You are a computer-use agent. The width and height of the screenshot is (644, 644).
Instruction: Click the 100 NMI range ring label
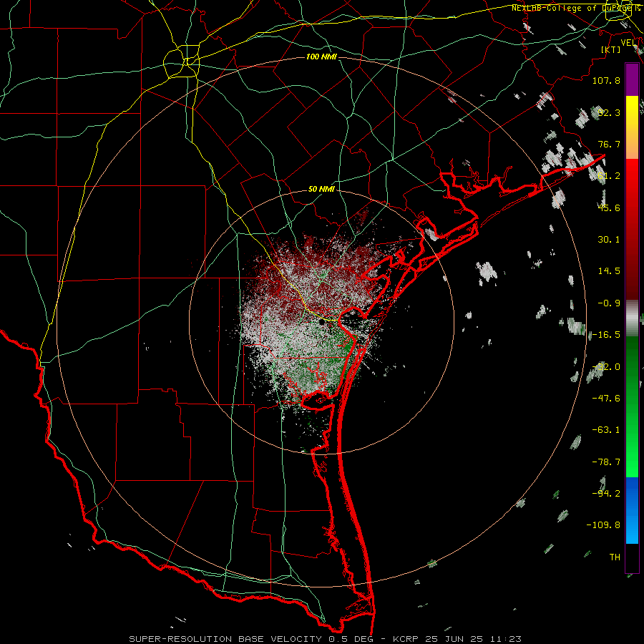(x=321, y=57)
